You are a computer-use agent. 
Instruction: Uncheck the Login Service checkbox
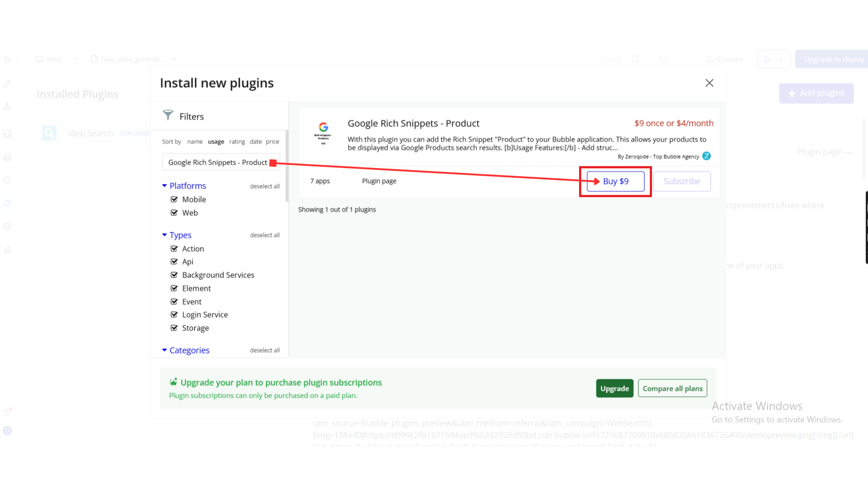coord(174,314)
